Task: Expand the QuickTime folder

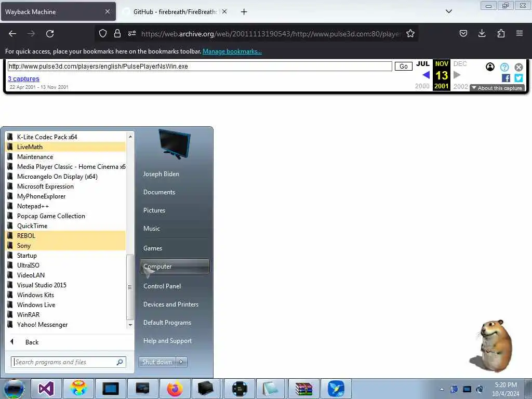Action: pyautogui.click(x=66, y=225)
